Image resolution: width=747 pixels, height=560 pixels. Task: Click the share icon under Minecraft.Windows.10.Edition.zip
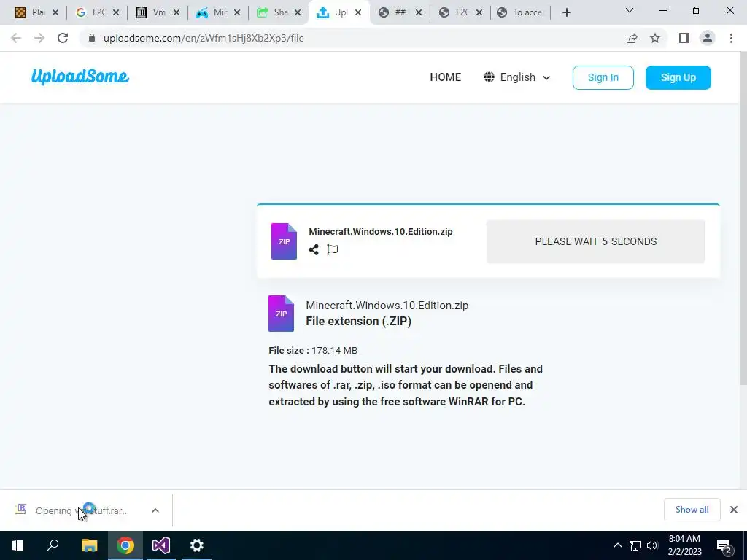(x=314, y=249)
